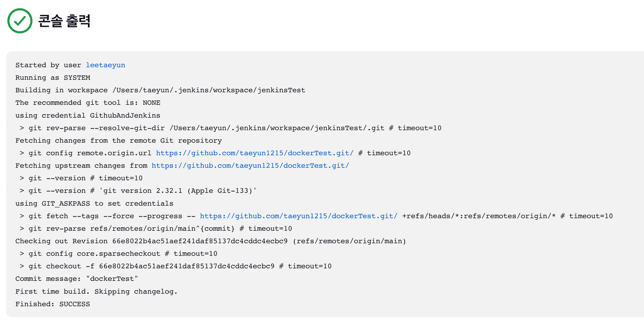Screen dimensions: 644x327
Task: Click the 콘솔 출력 heading text
Action: [x=64, y=21]
